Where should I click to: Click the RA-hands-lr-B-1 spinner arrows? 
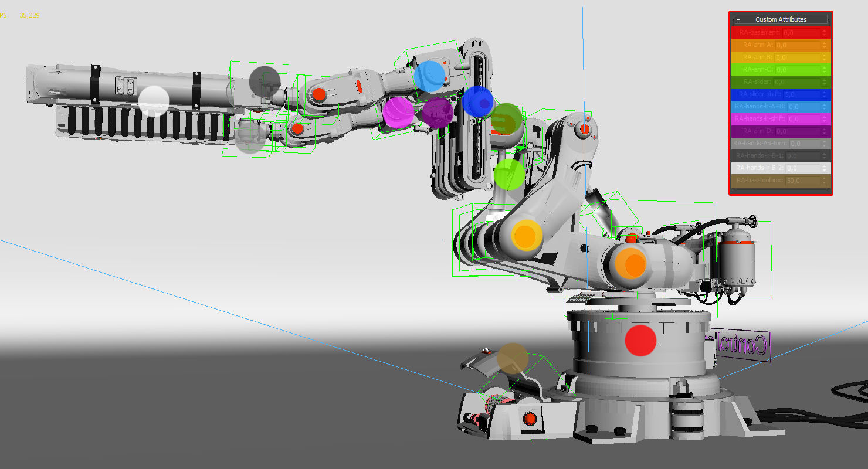click(824, 156)
